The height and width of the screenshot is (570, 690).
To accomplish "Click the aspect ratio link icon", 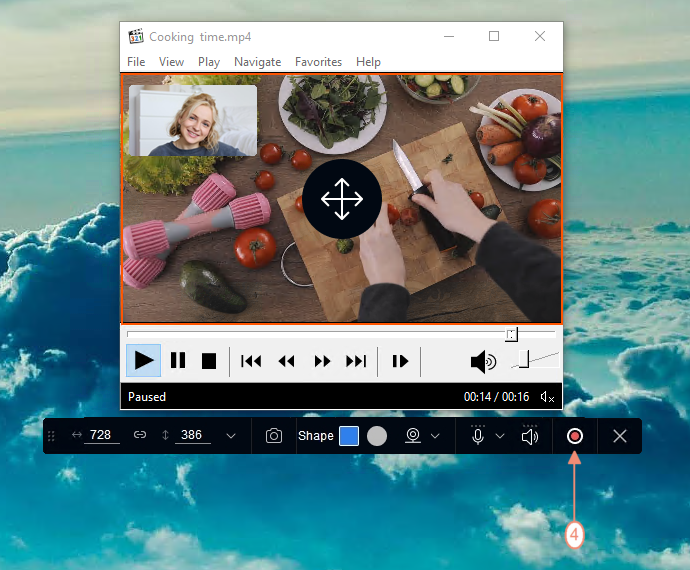I will tap(140, 435).
